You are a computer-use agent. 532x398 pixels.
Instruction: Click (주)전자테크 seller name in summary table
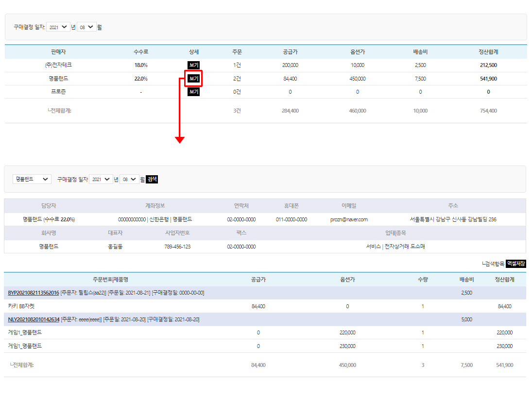pyautogui.click(x=58, y=65)
